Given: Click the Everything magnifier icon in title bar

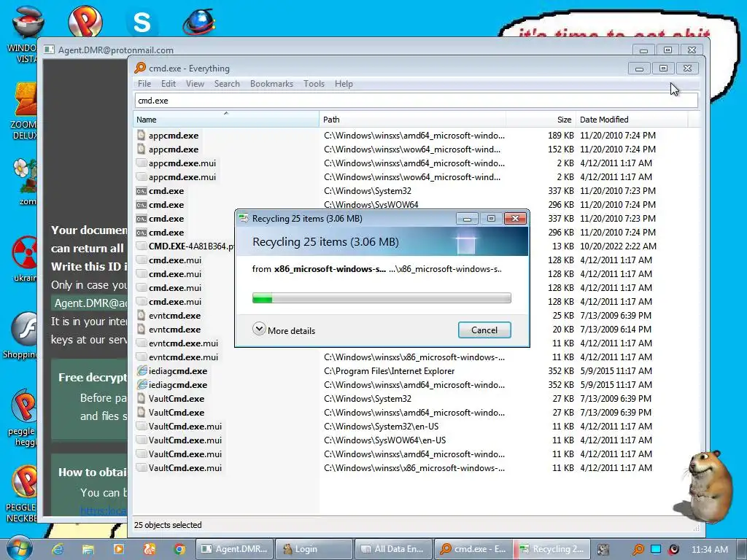Looking at the screenshot, I should [x=140, y=68].
